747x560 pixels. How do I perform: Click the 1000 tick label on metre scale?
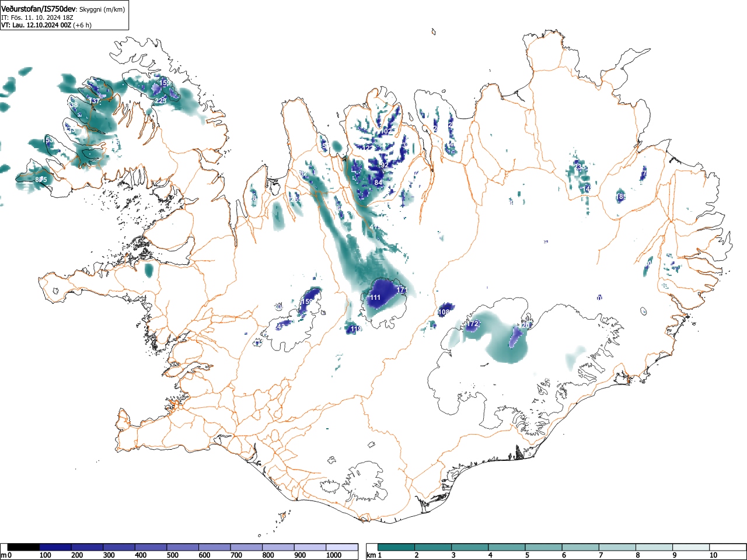click(334, 555)
